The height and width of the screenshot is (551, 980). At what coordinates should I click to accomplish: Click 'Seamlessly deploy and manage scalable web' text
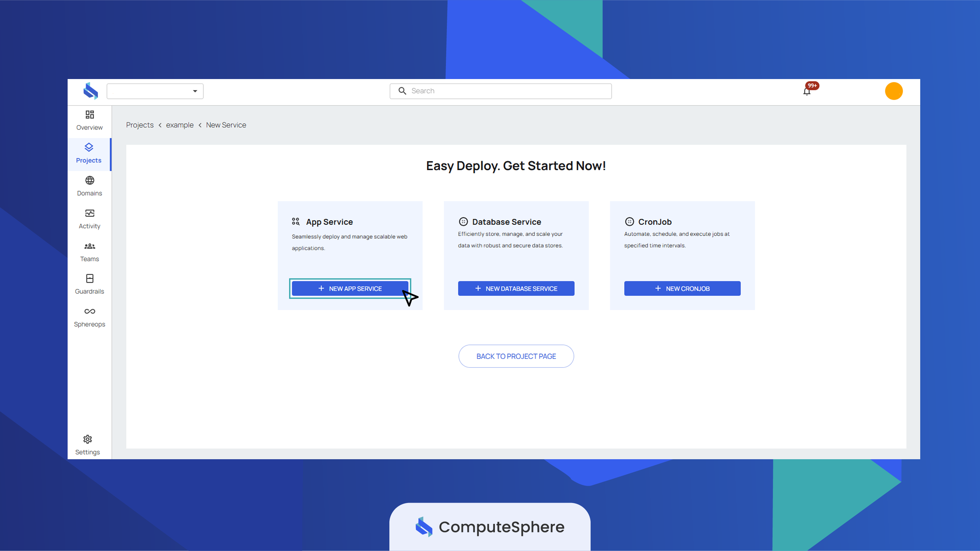pos(349,236)
